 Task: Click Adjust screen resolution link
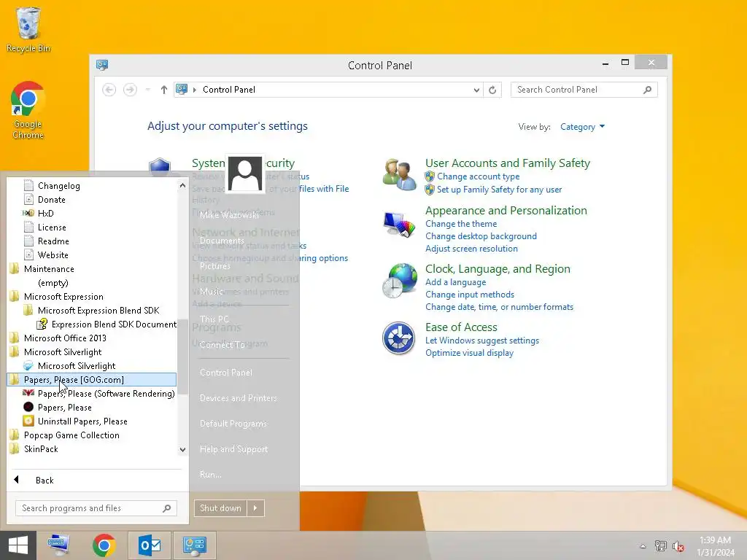(471, 249)
